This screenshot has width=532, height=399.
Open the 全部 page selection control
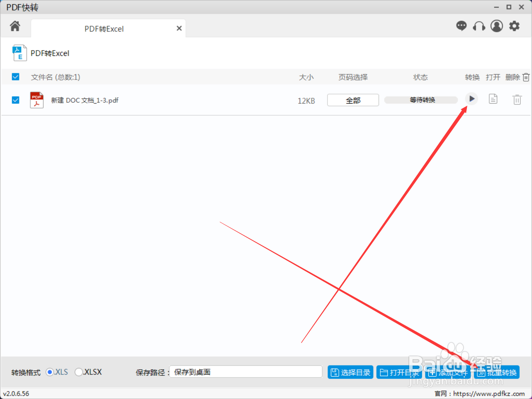(x=353, y=100)
